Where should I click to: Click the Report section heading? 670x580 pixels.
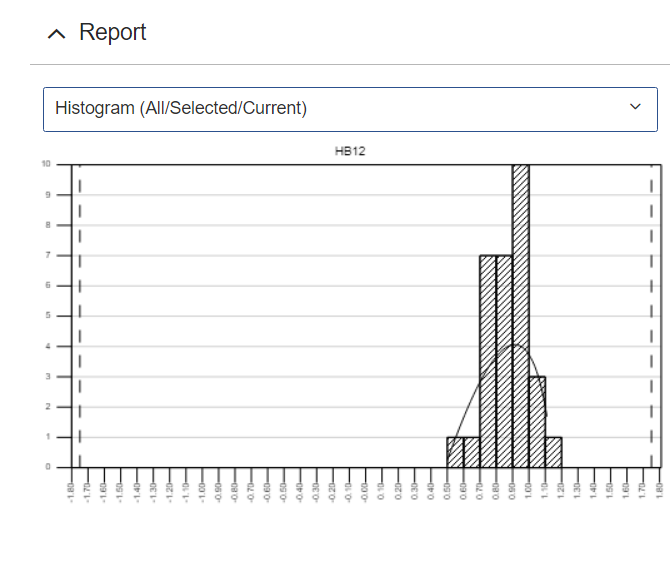(x=112, y=33)
